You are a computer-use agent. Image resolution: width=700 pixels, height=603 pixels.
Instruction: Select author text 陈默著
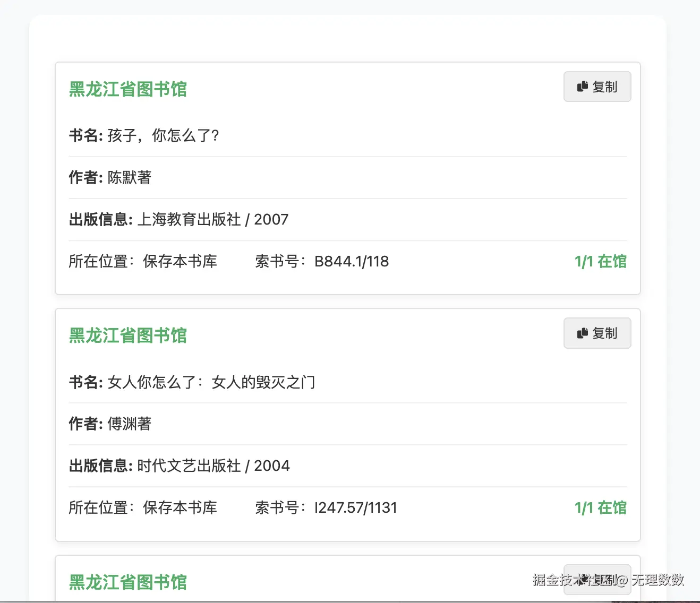click(x=130, y=177)
